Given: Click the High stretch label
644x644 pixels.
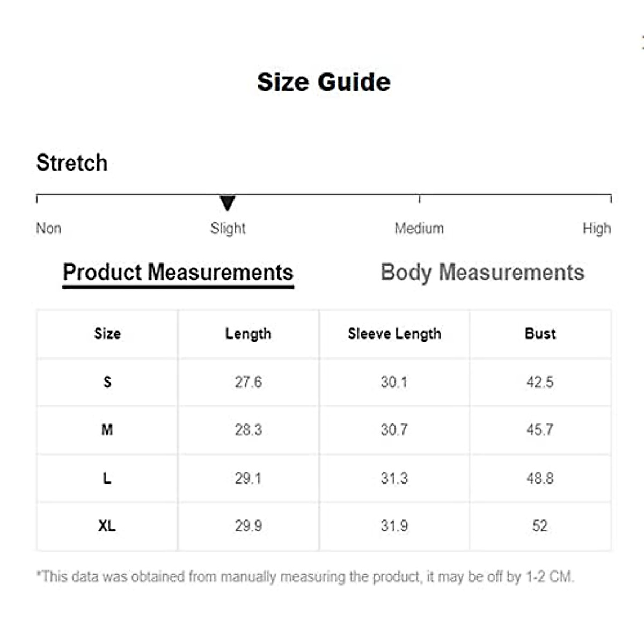Looking at the screenshot, I should [596, 229].
